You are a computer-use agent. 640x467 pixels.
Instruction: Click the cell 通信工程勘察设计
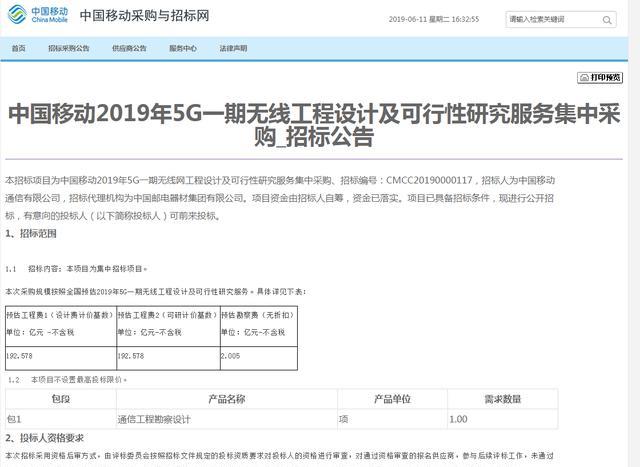coord(227,419)
